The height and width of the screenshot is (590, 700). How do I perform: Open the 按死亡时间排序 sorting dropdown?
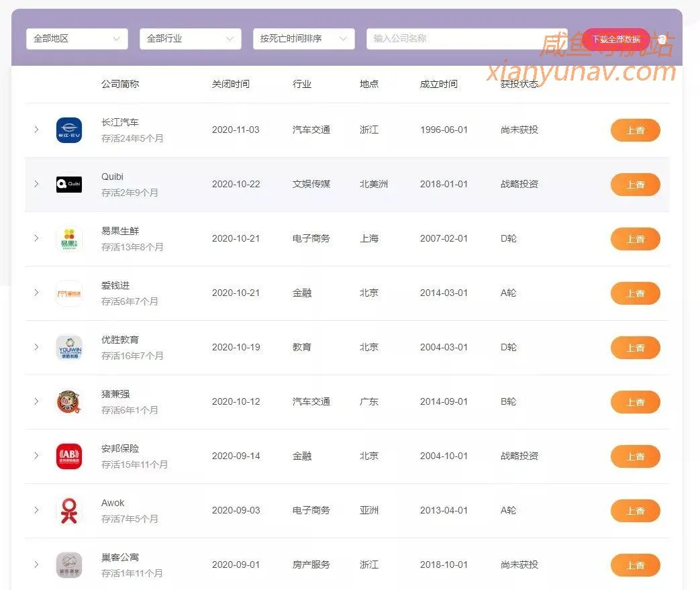(x=303, y=38)
